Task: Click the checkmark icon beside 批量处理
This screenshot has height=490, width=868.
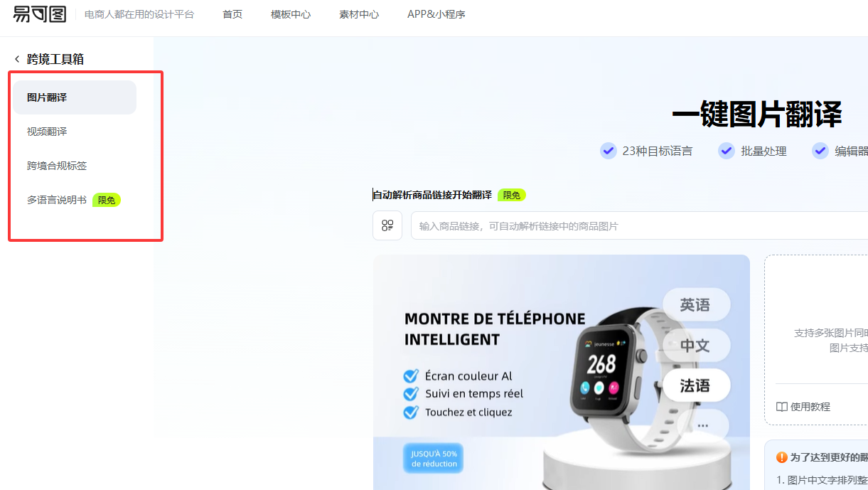Action: click(x=726, y=151)
